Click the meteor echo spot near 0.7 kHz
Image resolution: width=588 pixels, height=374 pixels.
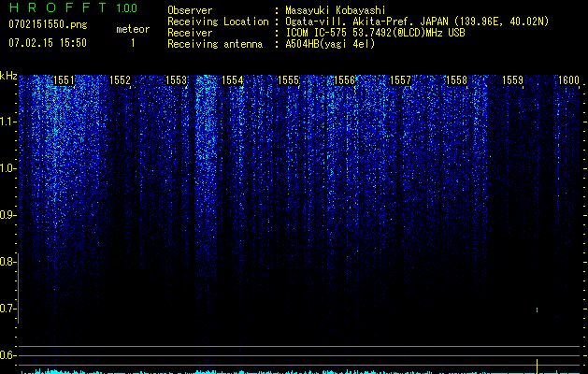click(x=538, y=309)
